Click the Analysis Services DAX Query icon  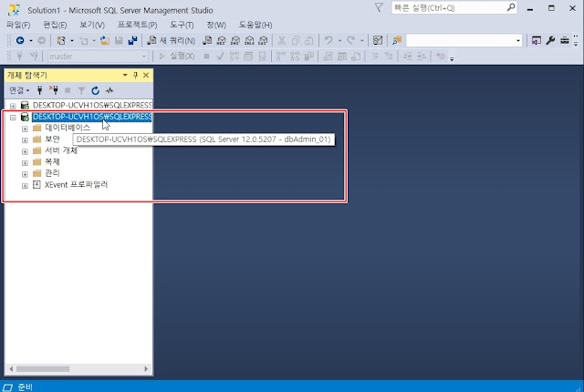pyautogui.click(x=264, y=40)
